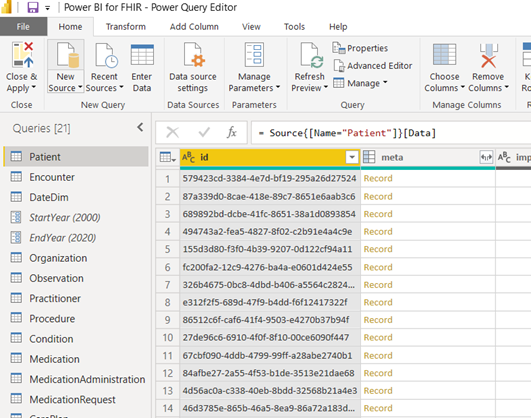This screenshot has width=531, height=418.
Task: Select the Medication query
Action: 76,359
